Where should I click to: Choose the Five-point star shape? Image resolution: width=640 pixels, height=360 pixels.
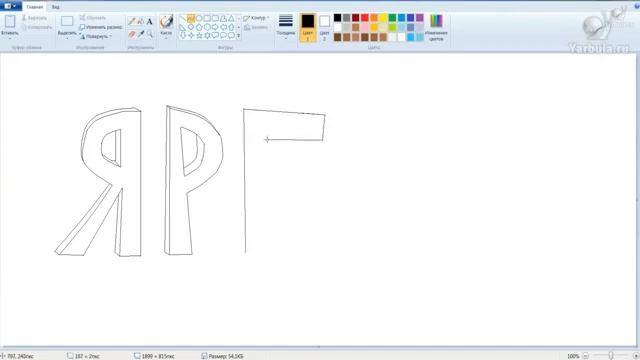coord(199,36)
